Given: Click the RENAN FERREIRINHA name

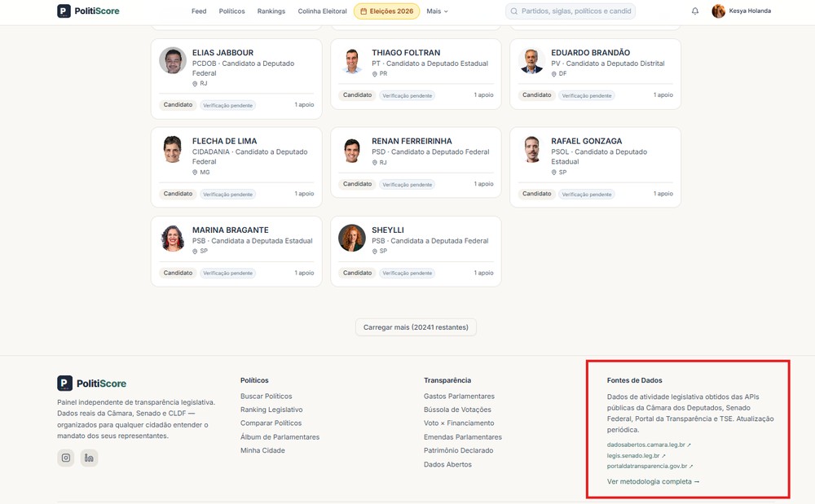Looking at the screenshot, I should pos(412,141).
